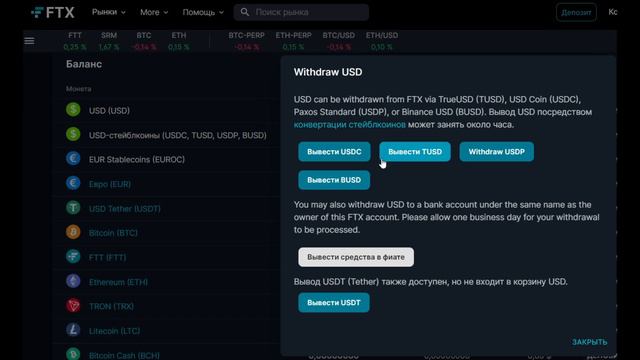The width and height of the screenshot is (640, 360).
Task: Select ETH ticker in top bar
Action: [178, 41]
